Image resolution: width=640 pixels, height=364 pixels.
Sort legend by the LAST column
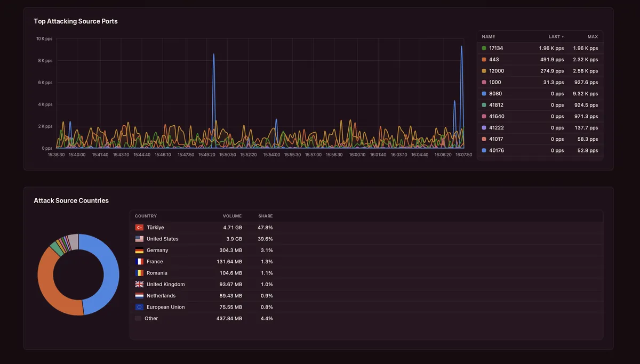[x=556, y=37]
